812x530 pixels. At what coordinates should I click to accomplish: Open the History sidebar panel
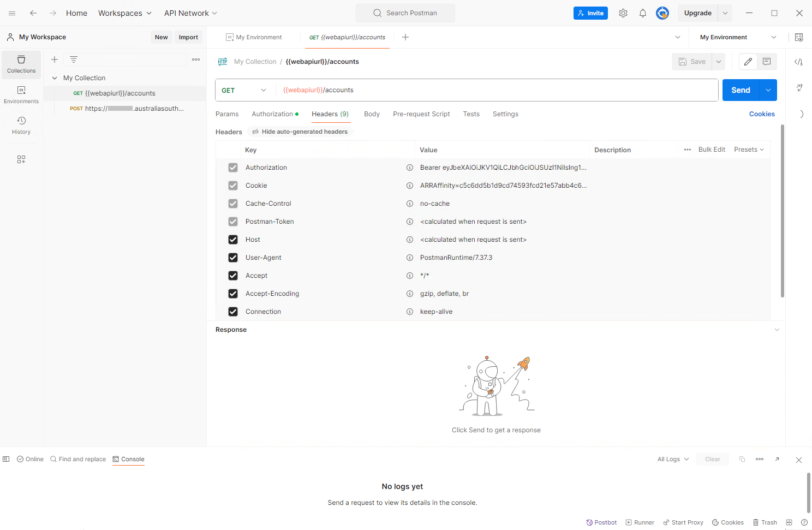[21, 126]
